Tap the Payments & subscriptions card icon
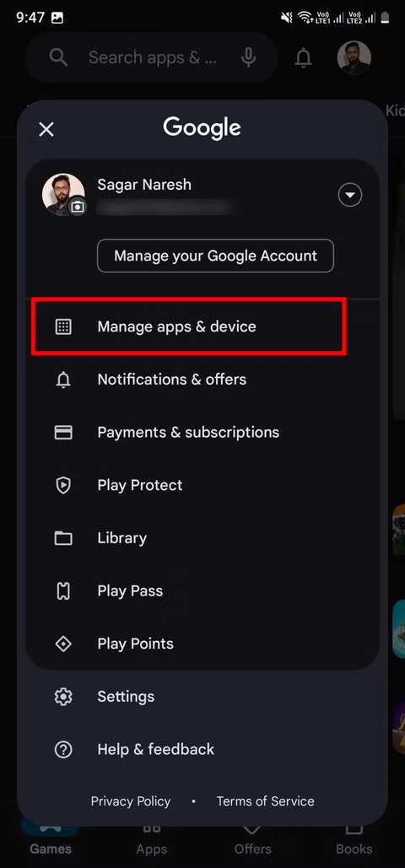 coord(63,433)
